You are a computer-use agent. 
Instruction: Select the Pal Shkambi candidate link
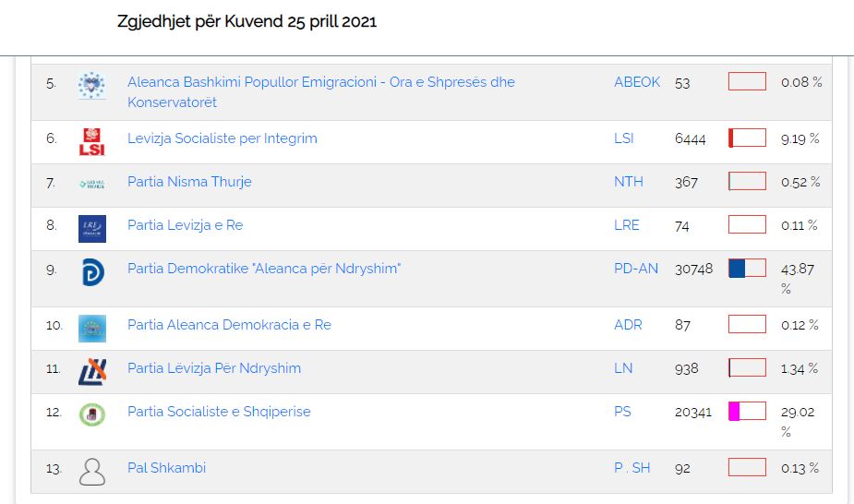(x=166, y=468)
